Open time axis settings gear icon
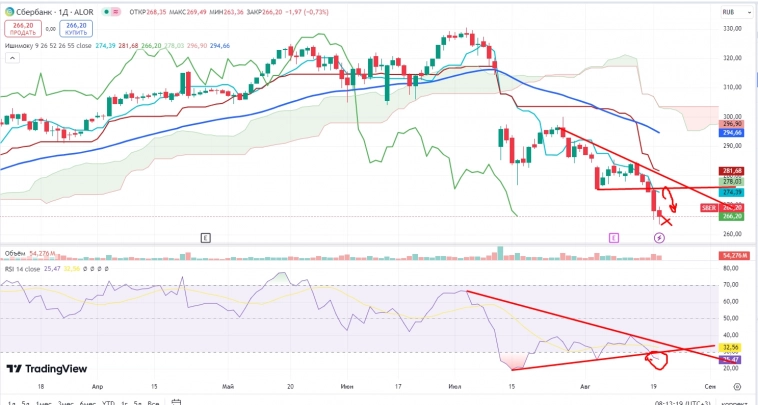758x405 pixels. point(737,386)
